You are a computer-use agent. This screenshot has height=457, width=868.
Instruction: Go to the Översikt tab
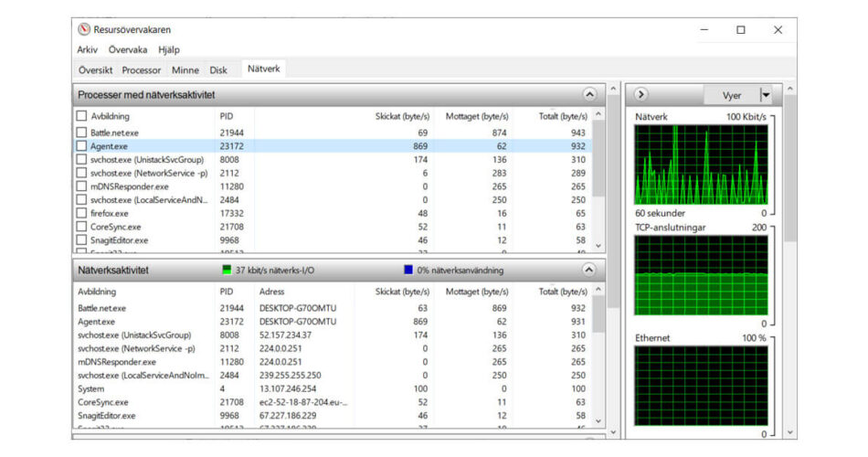point(95,69)
